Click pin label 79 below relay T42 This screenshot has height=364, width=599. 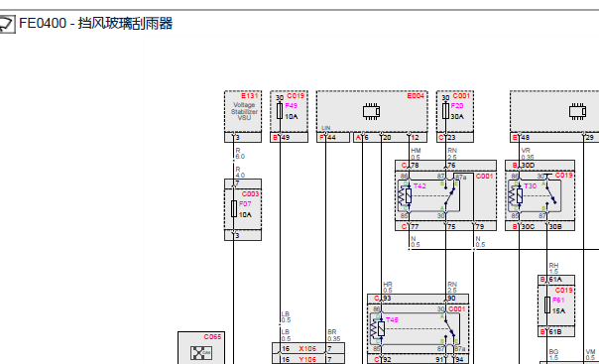(x=480, y=227)
